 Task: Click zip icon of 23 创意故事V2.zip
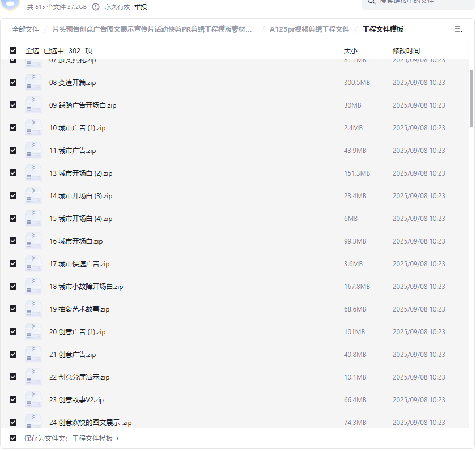[x=33, y=399]
